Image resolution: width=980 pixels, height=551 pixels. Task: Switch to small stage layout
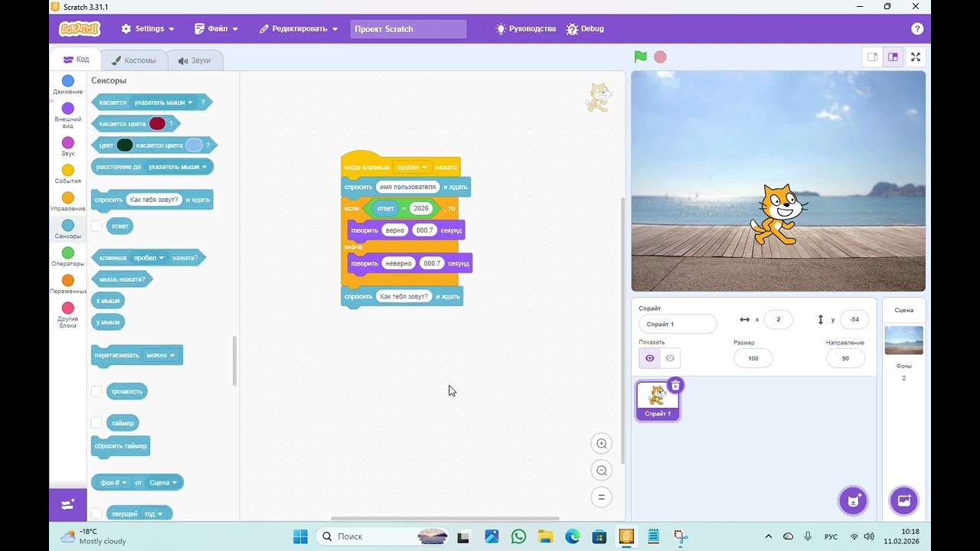coord(873,57)
